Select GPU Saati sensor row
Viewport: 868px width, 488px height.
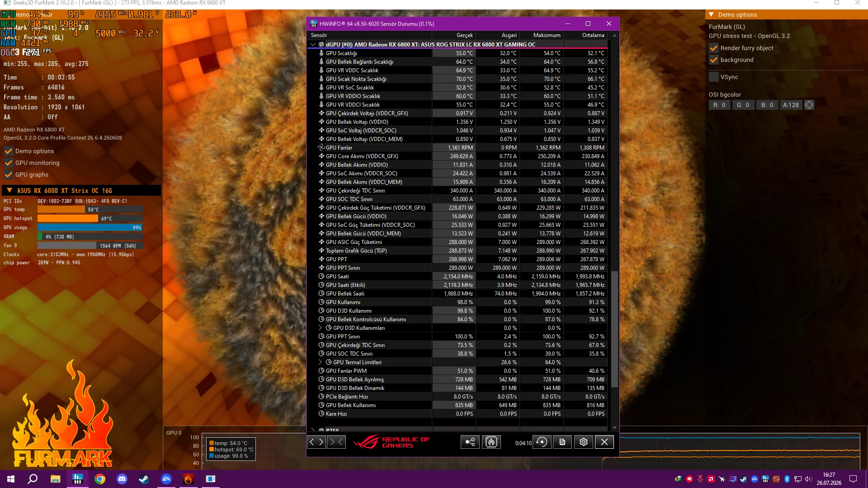(458, 277)
